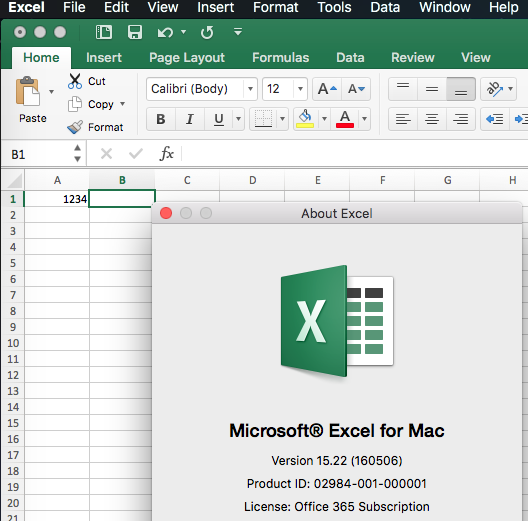
Task: Align text left
Action: [x=403, y=119]
